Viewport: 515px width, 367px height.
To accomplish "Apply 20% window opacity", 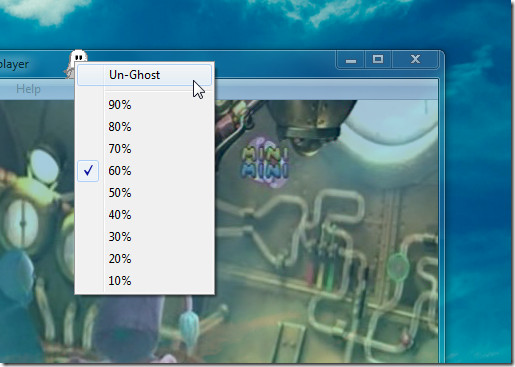I will click(x=144, y=259).
